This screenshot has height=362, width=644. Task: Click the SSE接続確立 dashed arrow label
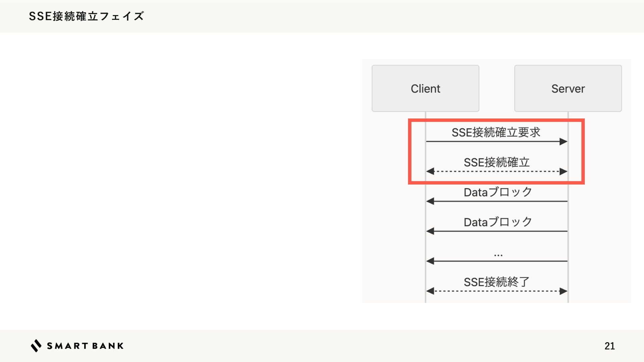(496, 163)
